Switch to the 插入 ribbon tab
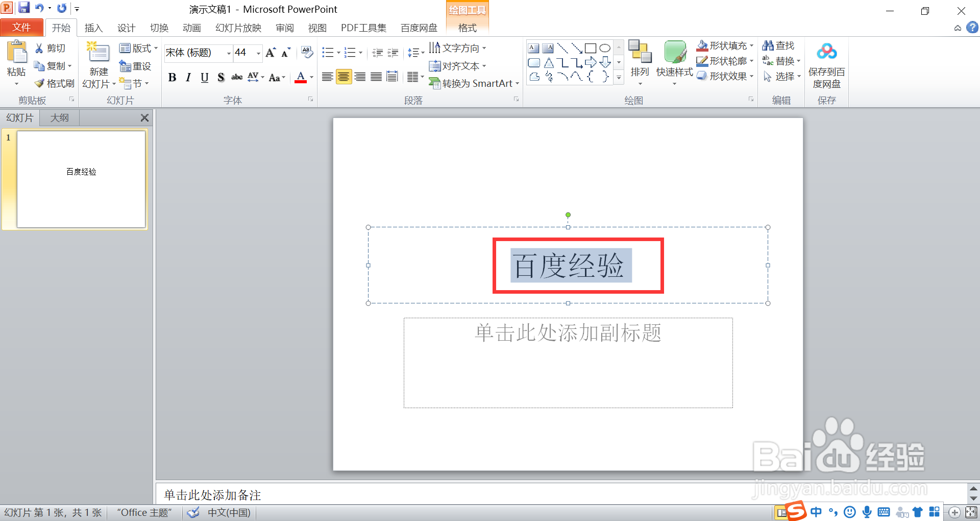The width and height of the screenshot is (980, 521). pos(93,28)
